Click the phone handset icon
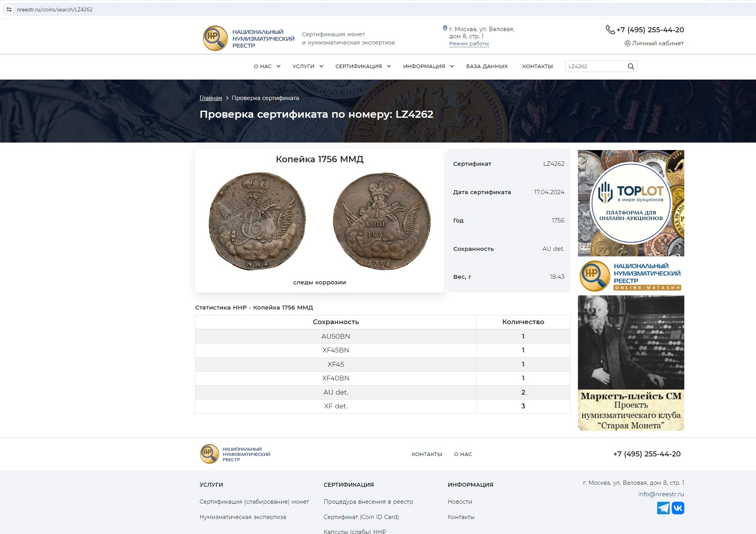 tap(610, 30)
